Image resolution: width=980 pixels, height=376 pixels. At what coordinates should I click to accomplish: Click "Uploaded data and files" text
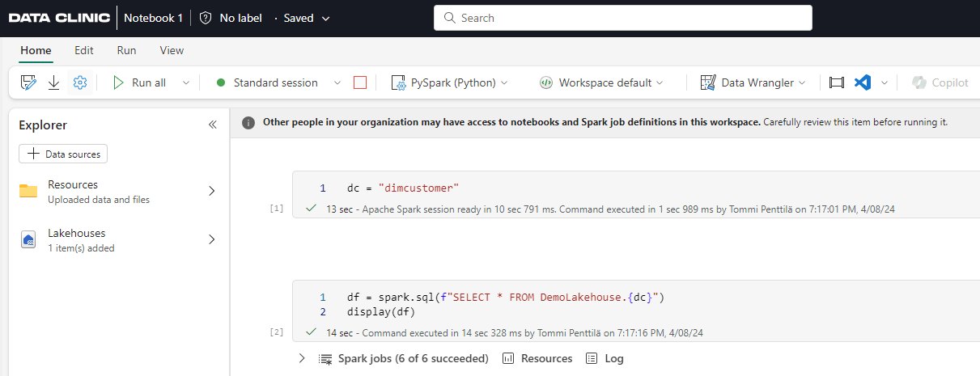pyautogui.click(x=99, y=200)
